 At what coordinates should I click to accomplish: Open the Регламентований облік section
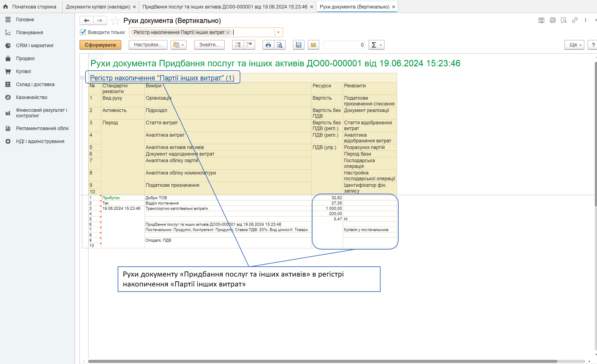pos(37,128)
